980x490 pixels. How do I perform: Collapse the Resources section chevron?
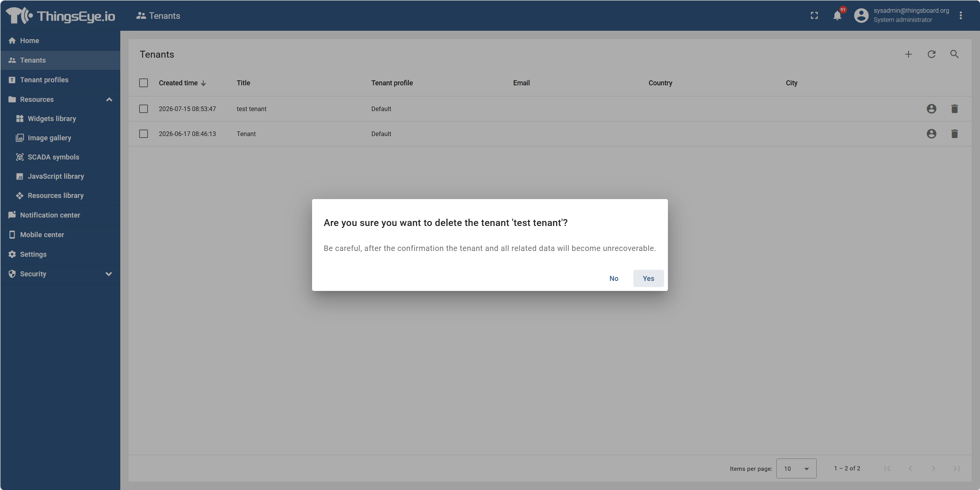109,99
